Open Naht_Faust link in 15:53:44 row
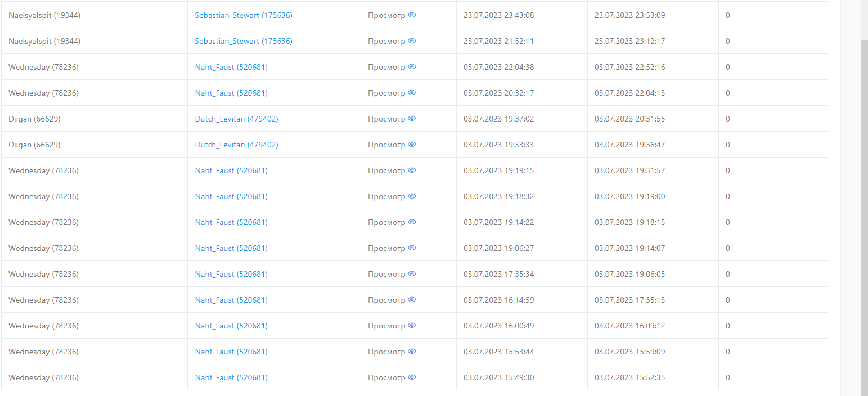Screen dimensions: 868x396 [x=231, y=352]
